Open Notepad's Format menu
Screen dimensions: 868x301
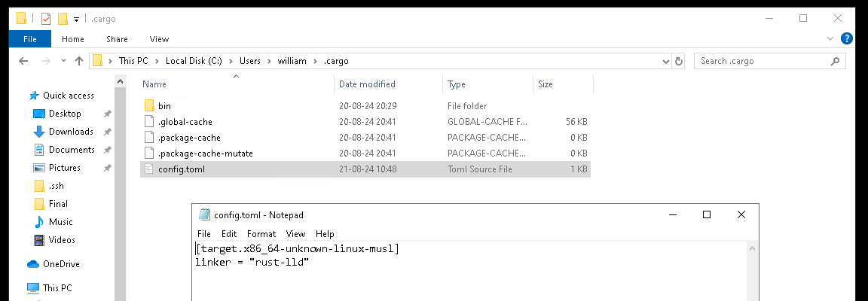[x=261, y=234]
